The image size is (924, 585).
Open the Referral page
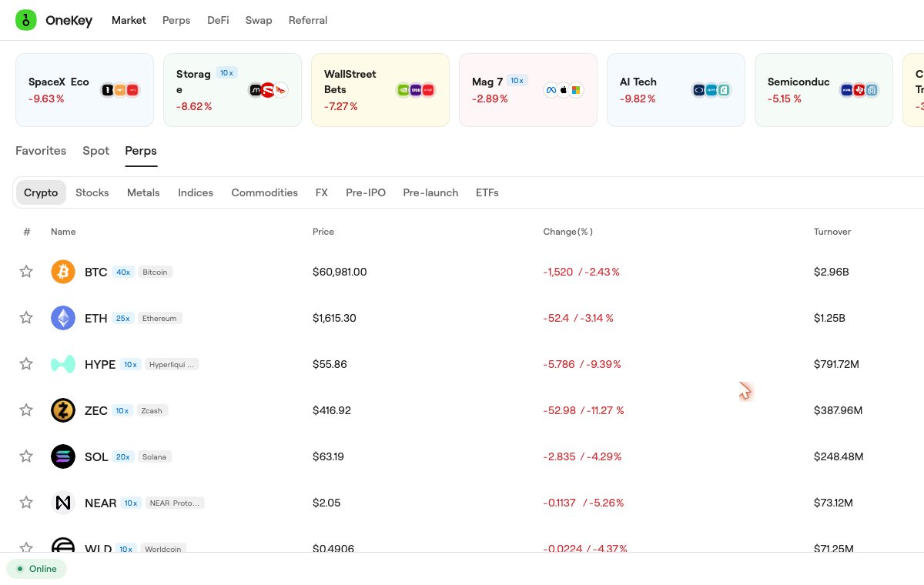pos(308,21)
